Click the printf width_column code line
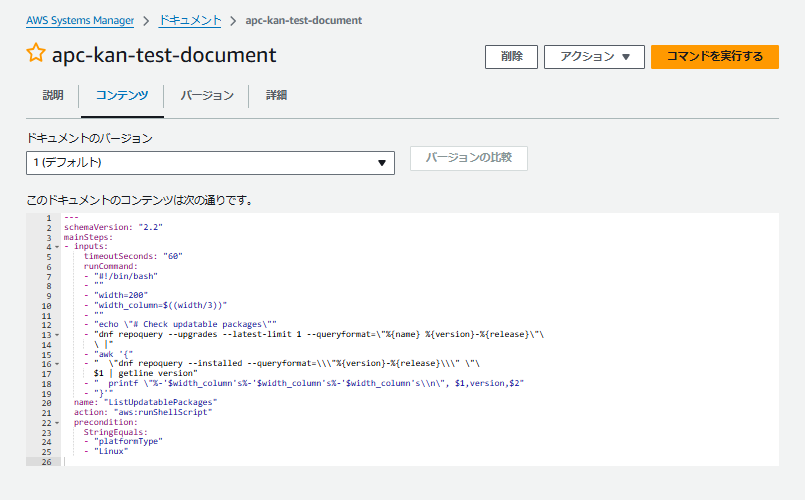 [x=304, y=383]
